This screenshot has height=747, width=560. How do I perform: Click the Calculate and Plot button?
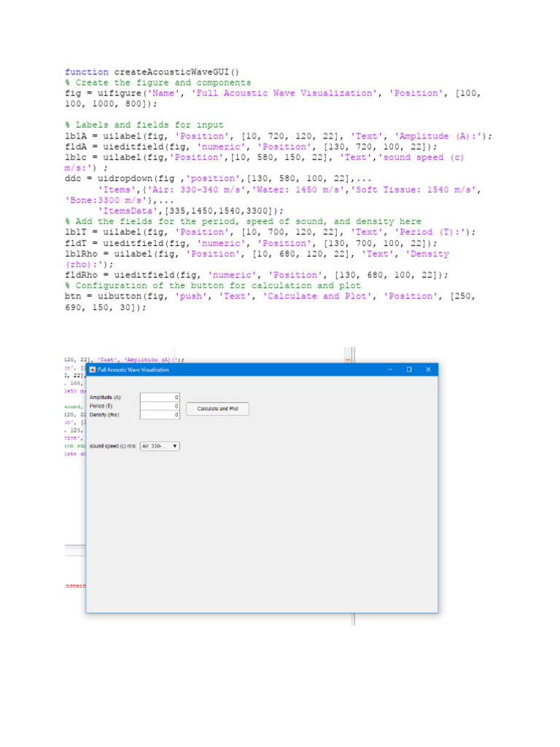click(217, 409)
